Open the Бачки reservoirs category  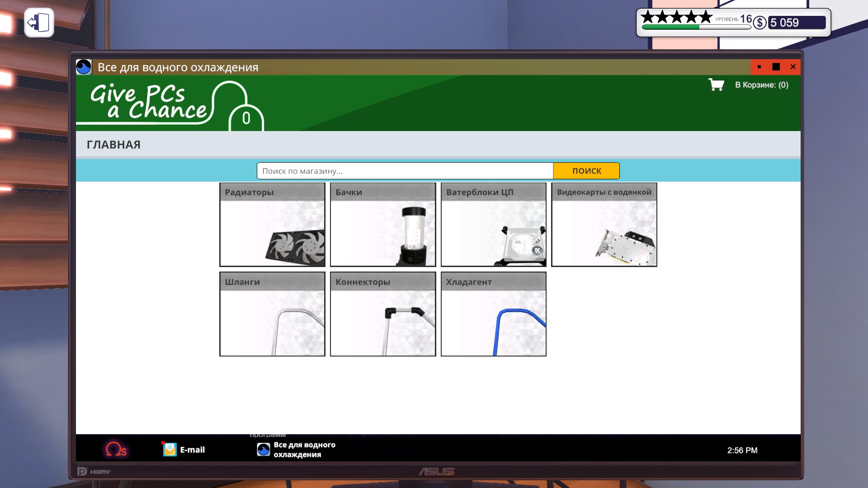pos(383,225)
